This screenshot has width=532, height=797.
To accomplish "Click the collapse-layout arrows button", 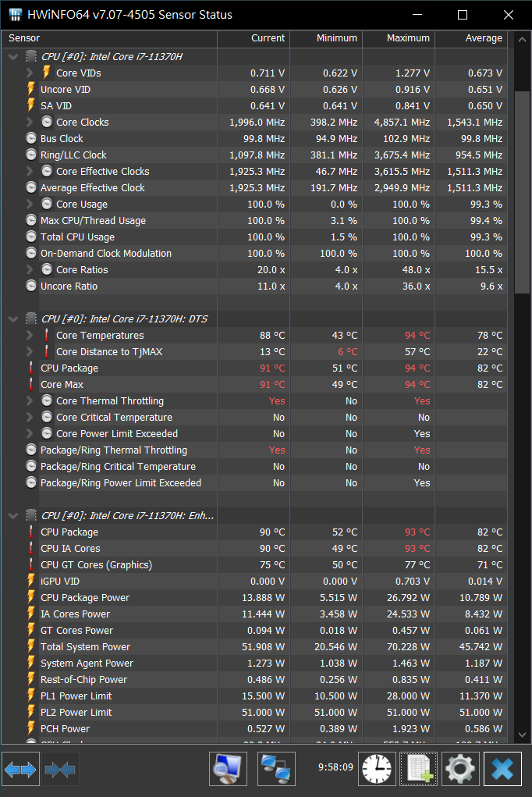I will (60, 769).
